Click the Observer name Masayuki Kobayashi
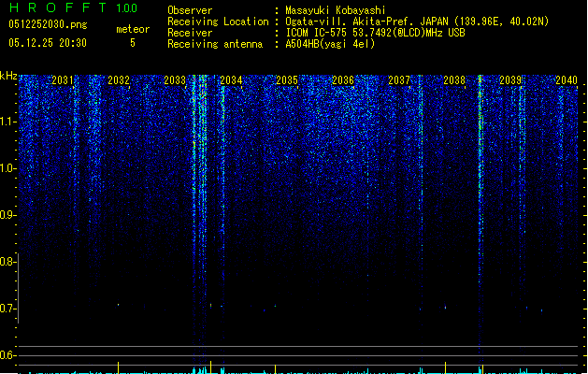The image size is (588, 374). click(336, 10)
